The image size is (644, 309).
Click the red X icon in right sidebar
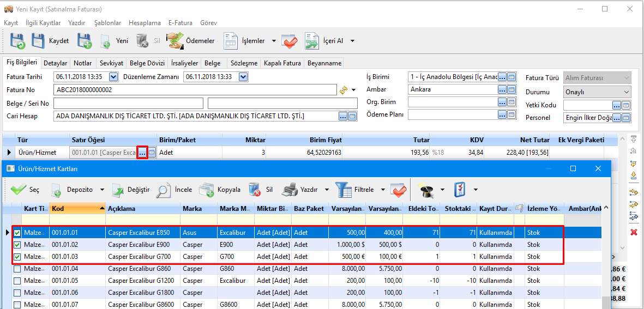point(634,232)
